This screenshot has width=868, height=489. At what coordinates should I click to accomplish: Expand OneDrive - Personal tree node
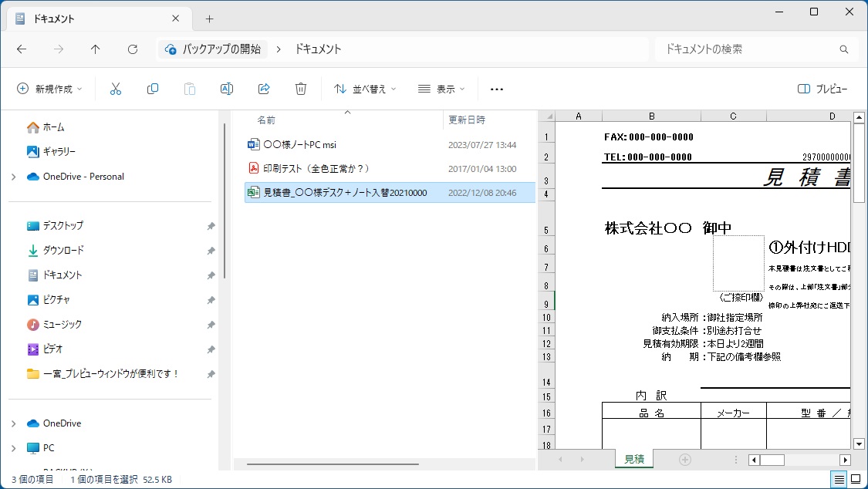click(x=13, y=177)
